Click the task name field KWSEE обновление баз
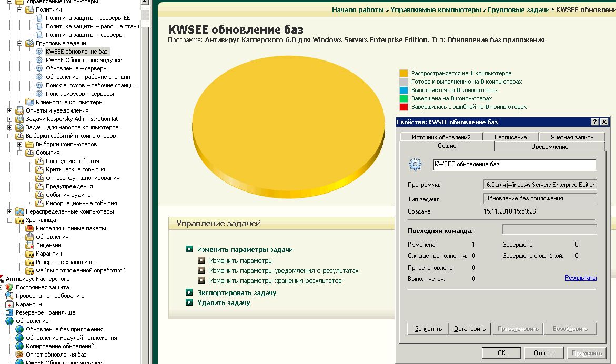Image resolution: width=616 pixels, height=364 pixels. pyautogui.click(x=514, y=165)
